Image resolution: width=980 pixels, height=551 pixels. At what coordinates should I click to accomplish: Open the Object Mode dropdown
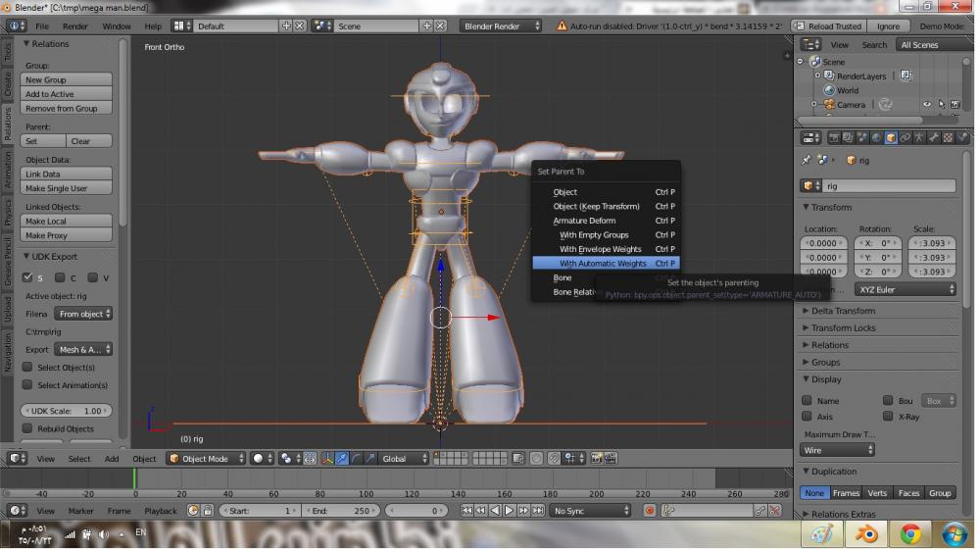(206, 458)
